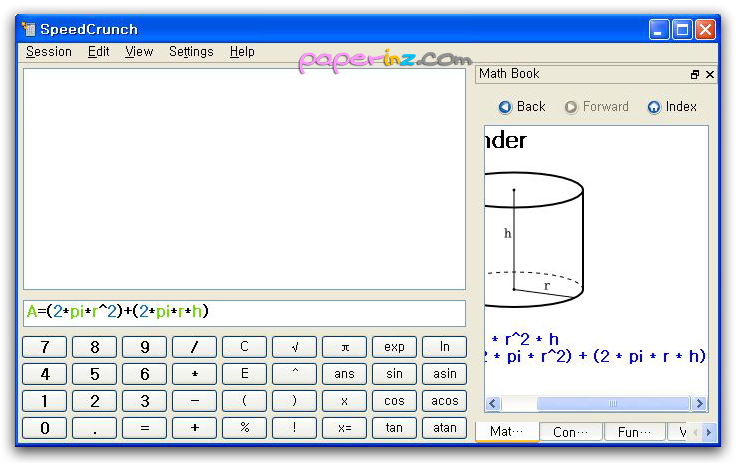The width and height of the screenshot is (736, 463).
Task: Undock the Math Book panel
Action: click(x=695, y=75)
